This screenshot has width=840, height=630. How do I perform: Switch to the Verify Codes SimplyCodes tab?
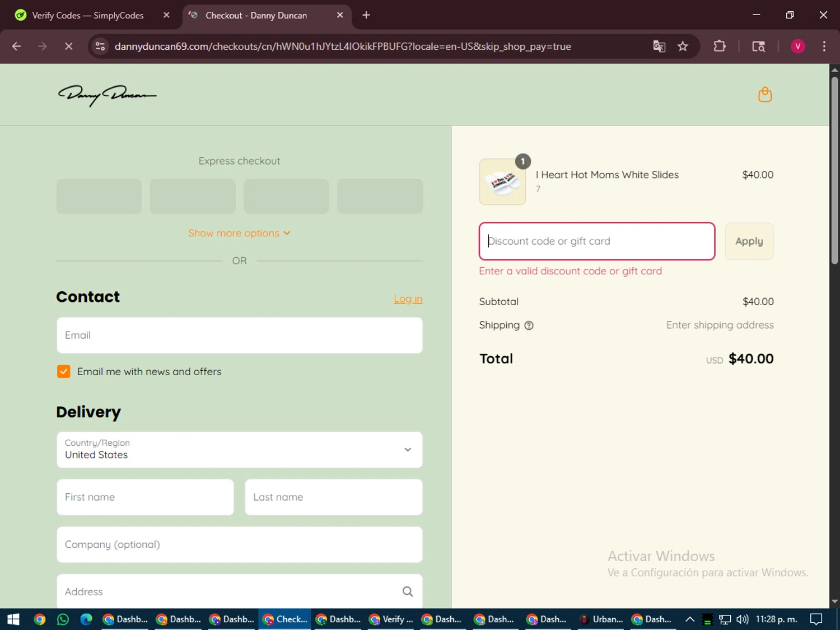coord(88,15)
